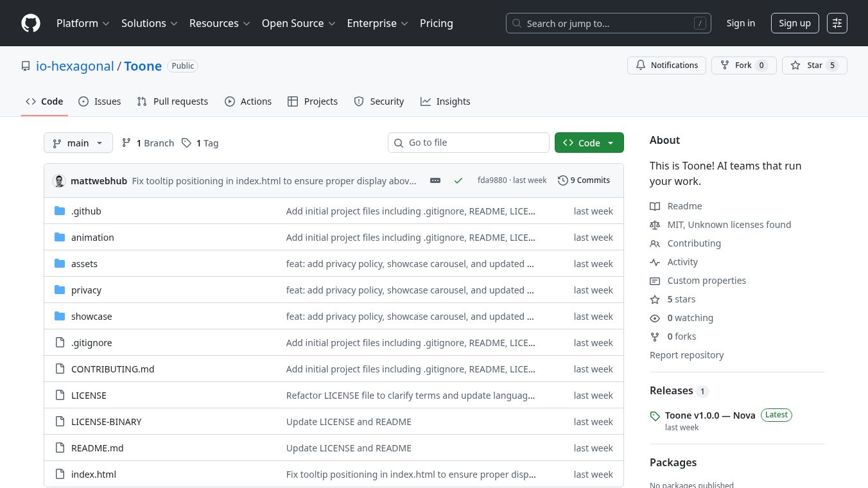The width and height of the screenshot is (868, 488).
Task: Open the accessibility settings icon in header
Action: 837,23
